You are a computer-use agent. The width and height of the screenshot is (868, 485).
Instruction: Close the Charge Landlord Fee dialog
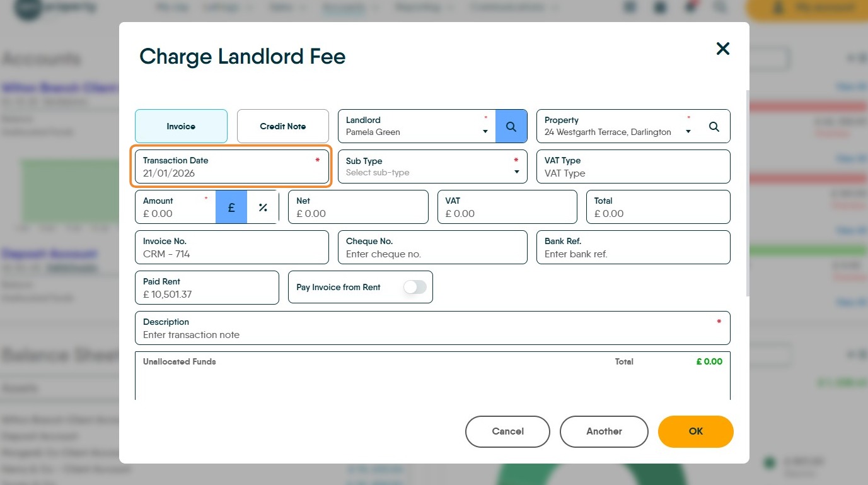722,49
